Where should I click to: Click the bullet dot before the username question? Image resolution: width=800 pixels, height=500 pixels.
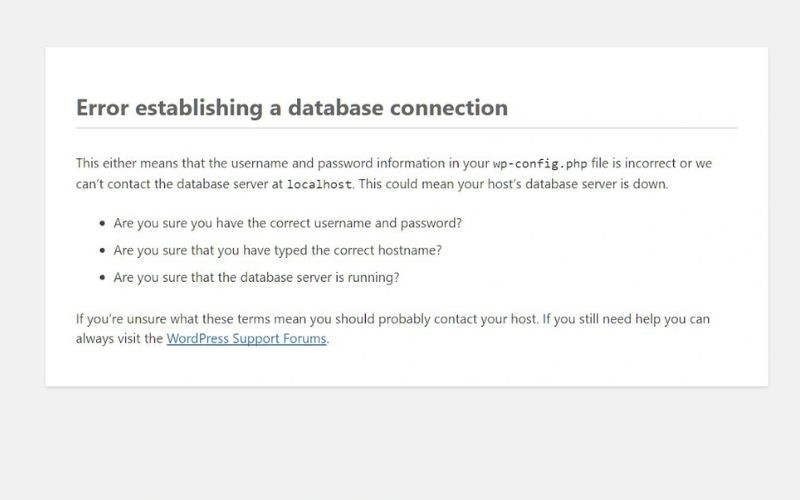pos(103,223)
